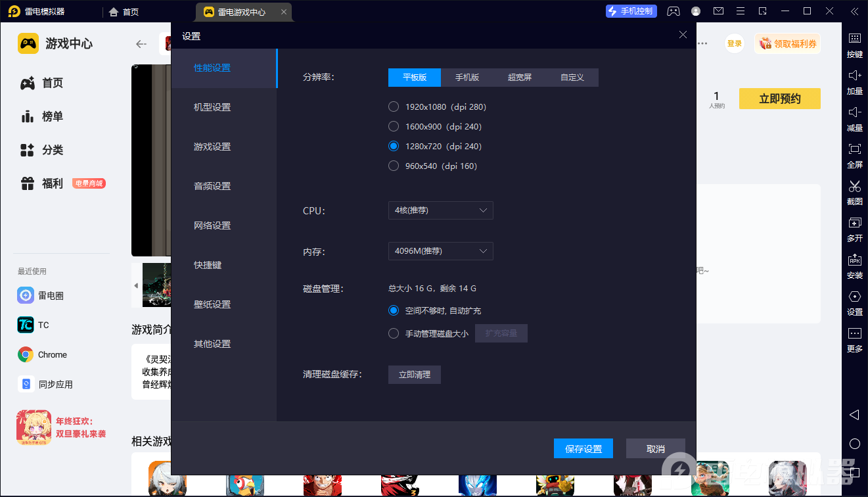This screenshot has width=868, height=497.
Task: Choose 空间不够时, 自动扩充 disk option
Action: [x=435, y=310]
